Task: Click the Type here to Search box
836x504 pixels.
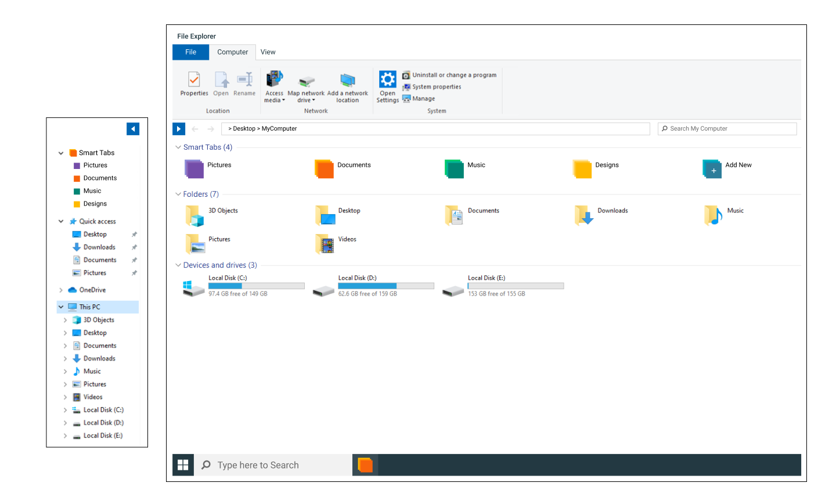Action: [273, 465]
